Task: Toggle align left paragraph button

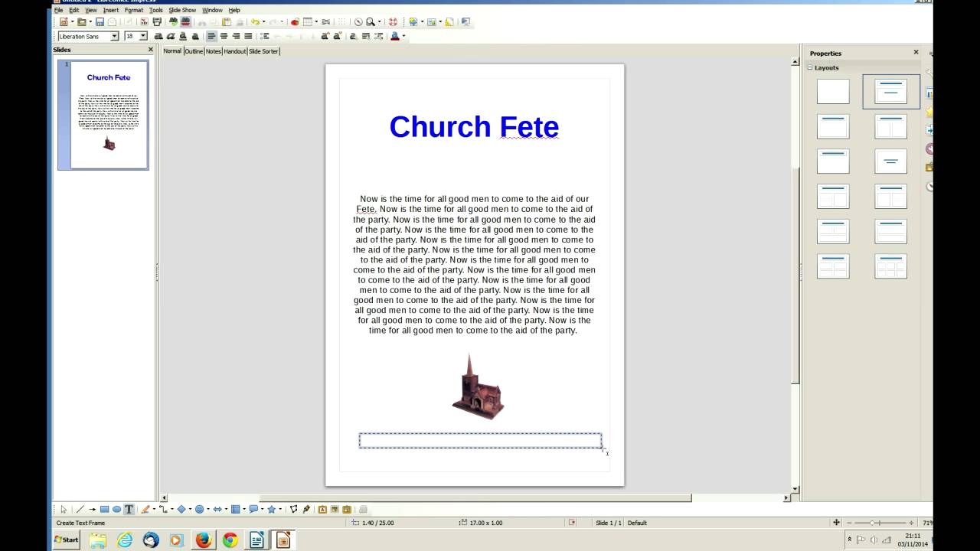Action: click(x=211, y=36)
